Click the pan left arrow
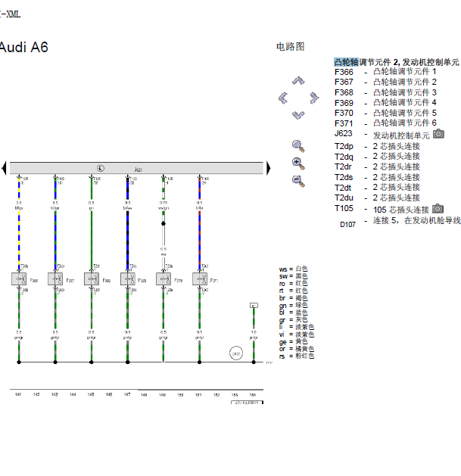Viewport: 461px width, 476px height. tap(283, 98)
